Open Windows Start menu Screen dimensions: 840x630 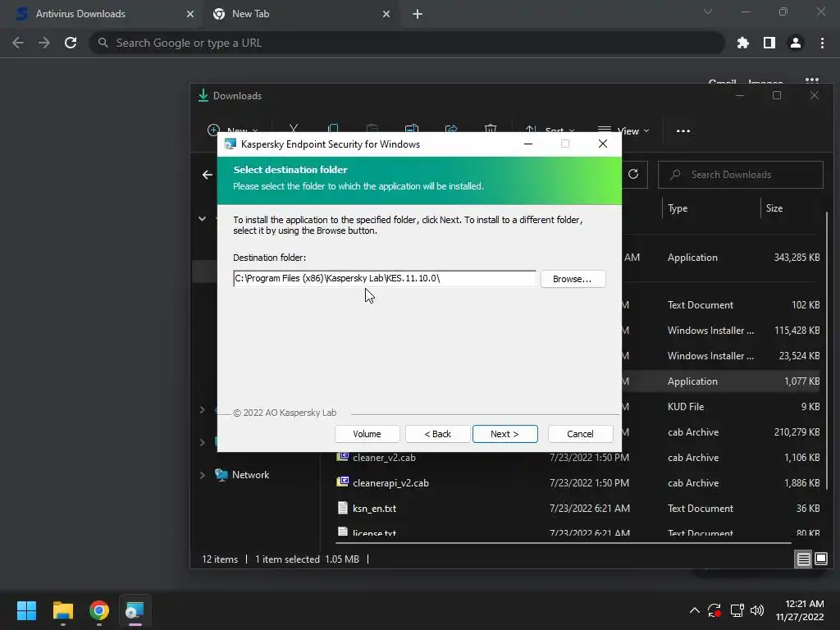pyautogui.click(x=26, y=610)
